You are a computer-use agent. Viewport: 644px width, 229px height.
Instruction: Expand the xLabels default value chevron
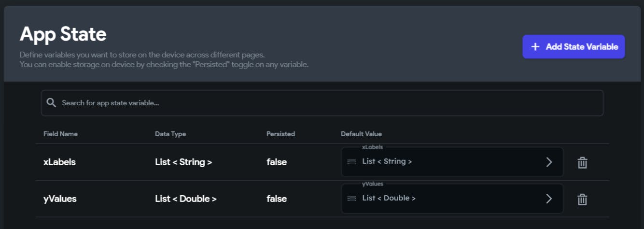pyautogui.click(x=548, y=162)
